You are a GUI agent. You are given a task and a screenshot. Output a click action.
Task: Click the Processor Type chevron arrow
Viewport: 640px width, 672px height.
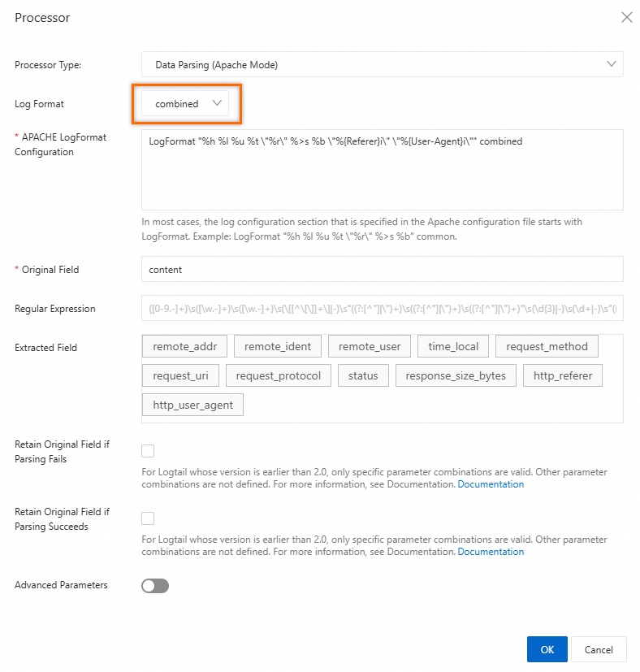coord(612,64)
